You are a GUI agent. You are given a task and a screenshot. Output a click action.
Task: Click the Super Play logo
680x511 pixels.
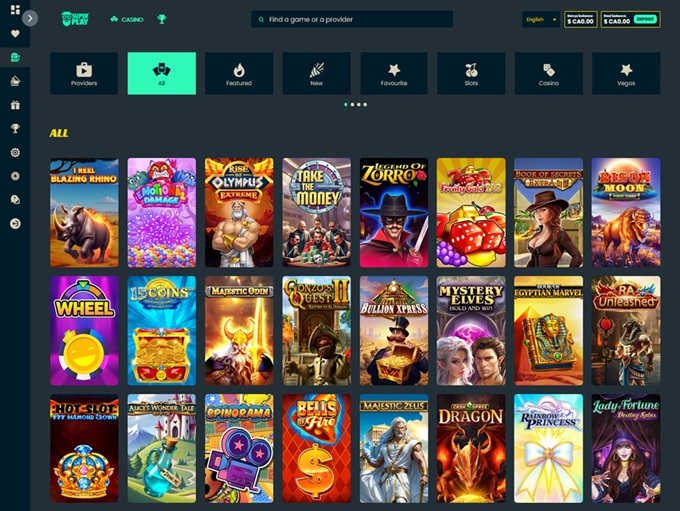(74, 19)
